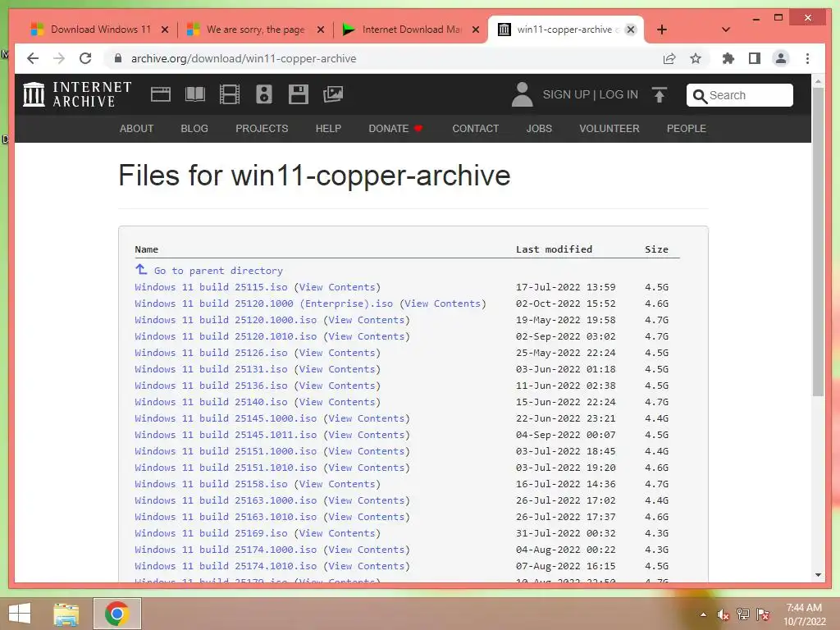The width and height of the screenshot is (840, 630).
Task: Open the Chrome profile avatar
Action: (781, 58)
